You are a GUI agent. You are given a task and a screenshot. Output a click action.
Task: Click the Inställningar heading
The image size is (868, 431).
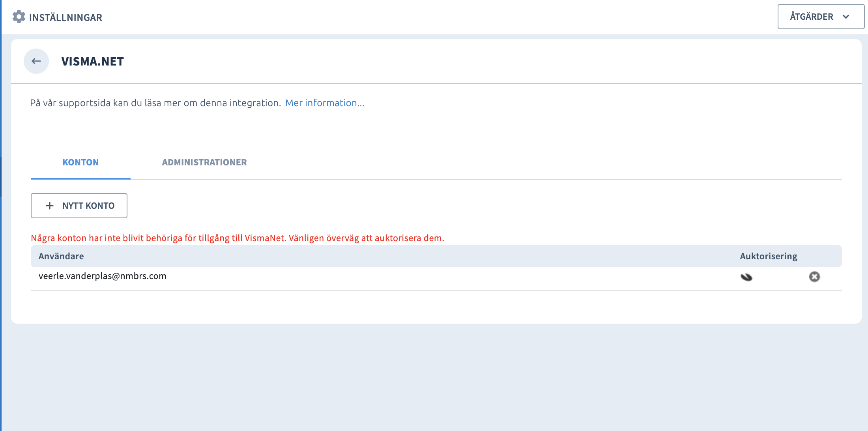(x=65, y=17)
